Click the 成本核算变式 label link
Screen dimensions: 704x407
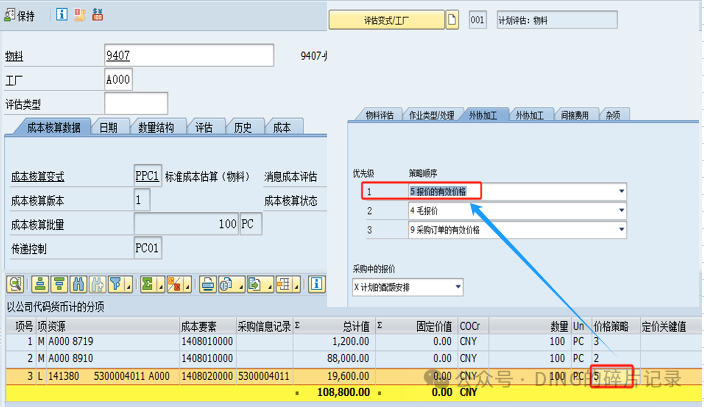pyautogui.click(x=38, y=177)
